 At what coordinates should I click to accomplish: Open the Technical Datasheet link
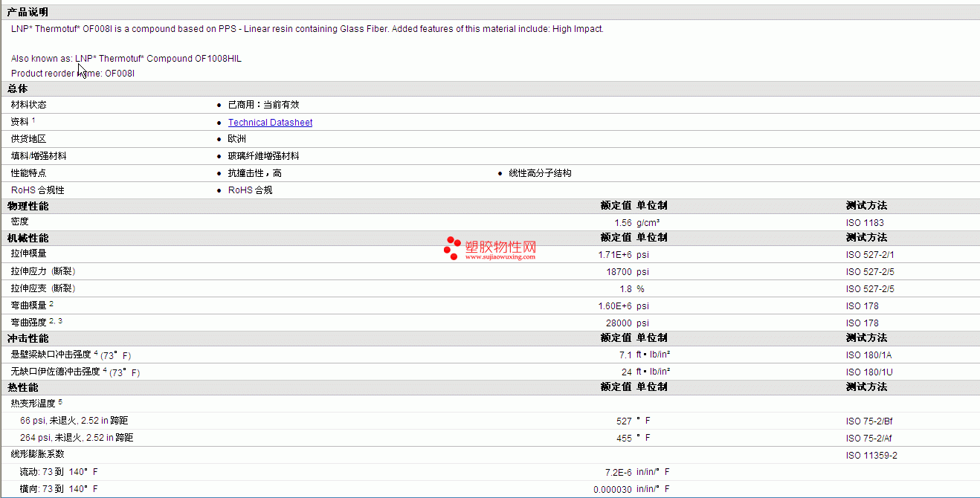point(270,123)
